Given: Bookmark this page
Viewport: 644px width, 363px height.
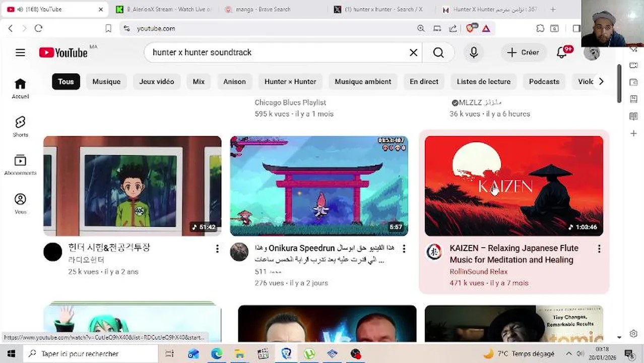Looking at the screenshot, I should (108, 29).
